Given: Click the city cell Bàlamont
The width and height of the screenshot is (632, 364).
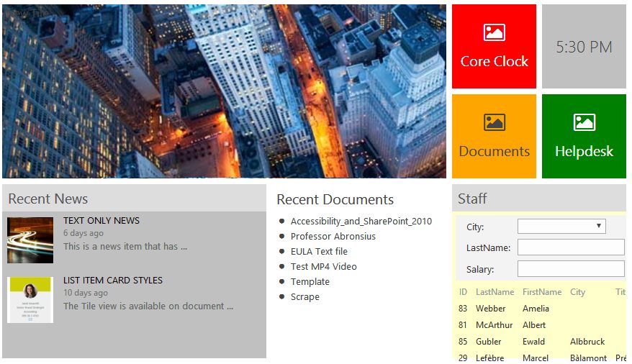Looking at the screenshot, I should point(588,358).
